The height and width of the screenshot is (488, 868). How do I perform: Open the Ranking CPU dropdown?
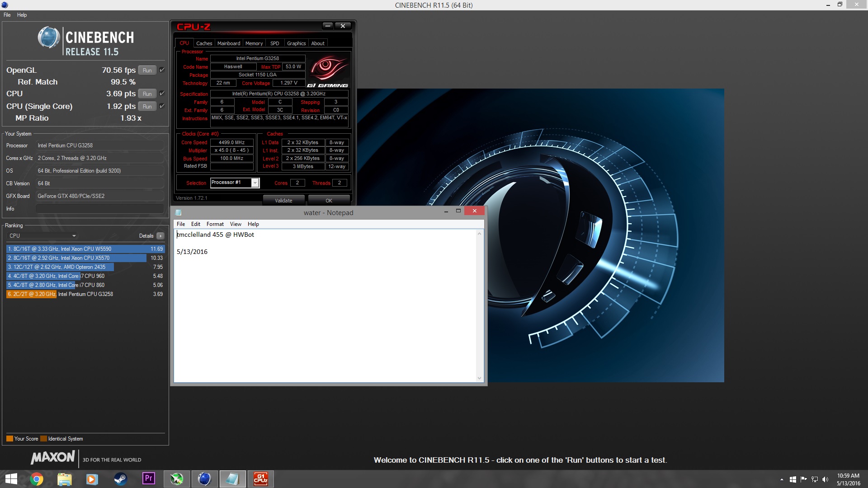click(x=42, y=236)
